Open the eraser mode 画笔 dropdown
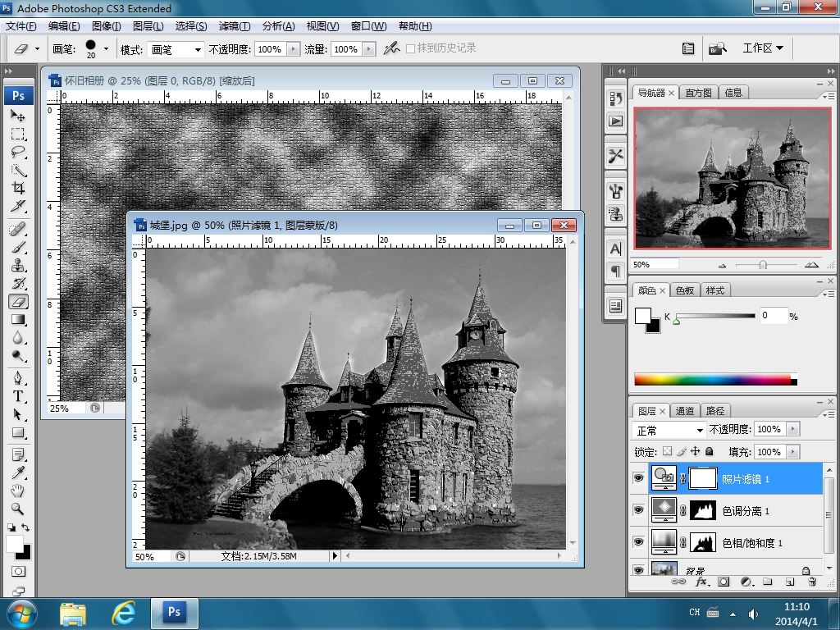This screenshot has width=840, height=630. (176, 49)
